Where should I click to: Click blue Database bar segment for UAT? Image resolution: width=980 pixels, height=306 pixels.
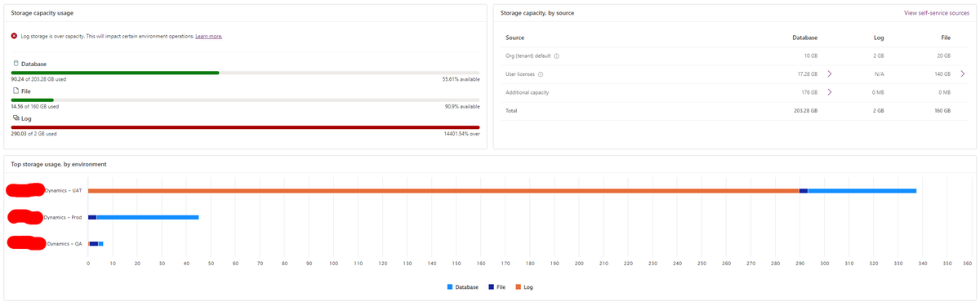click(862, 191)
